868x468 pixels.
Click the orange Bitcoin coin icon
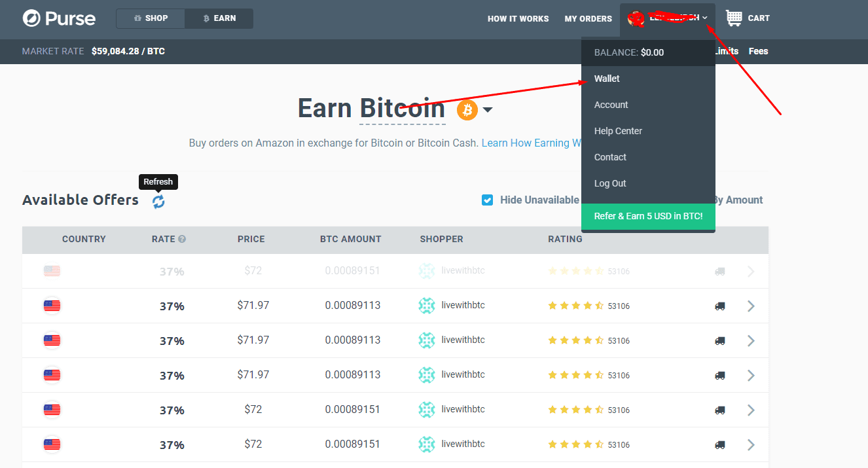[467, 109]
